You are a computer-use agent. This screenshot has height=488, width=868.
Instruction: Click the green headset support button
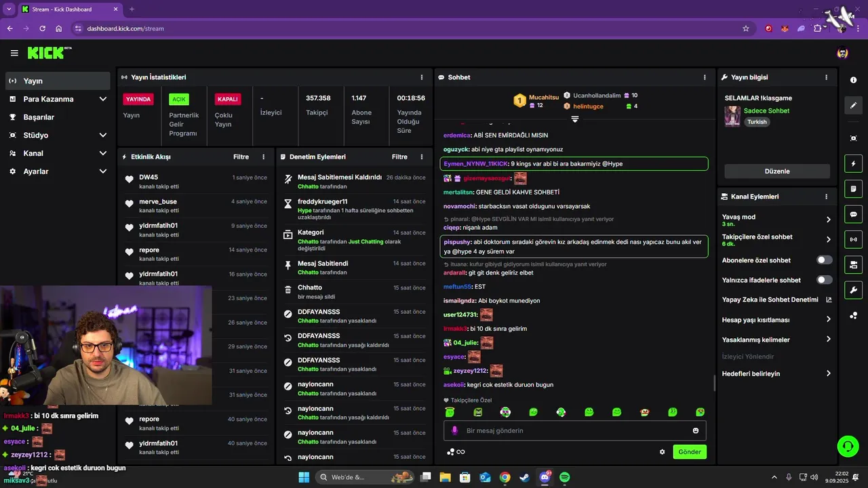coord(848,446)
